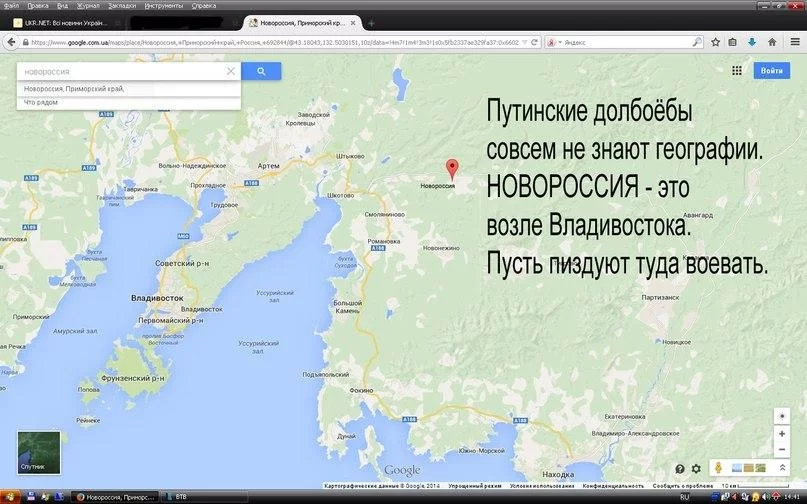Open the Журнал menu
The image size is (807, 504).
click(88, 6)
